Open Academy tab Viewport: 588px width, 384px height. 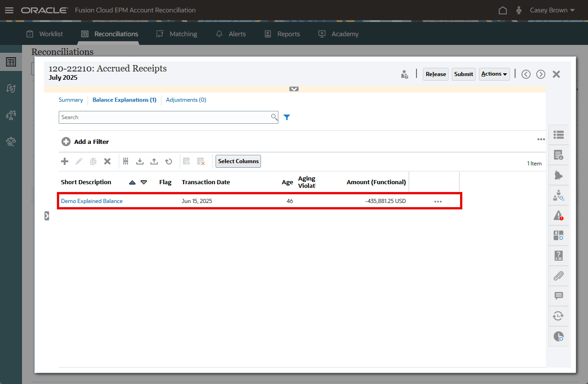338,34
